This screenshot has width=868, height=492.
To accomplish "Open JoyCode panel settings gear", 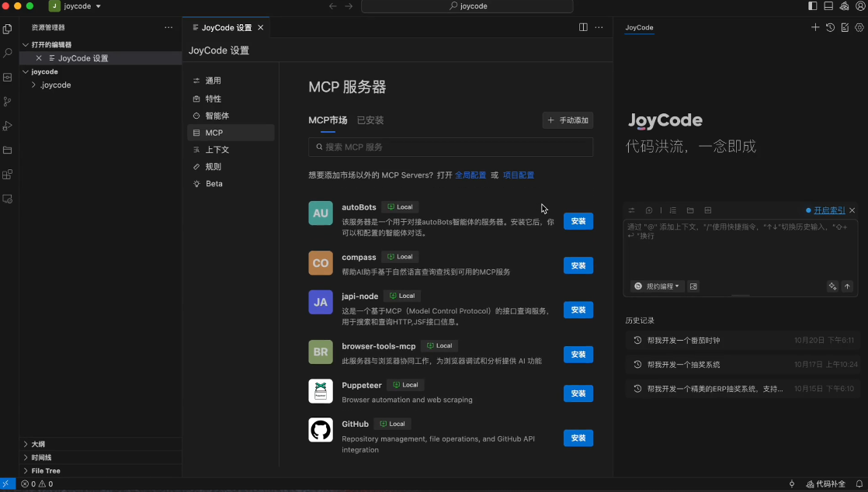I will [x=859, y=27].
